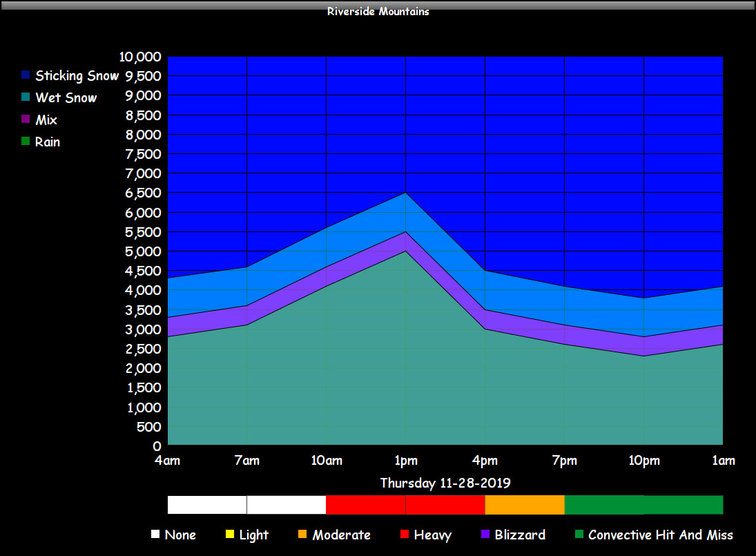This screenshot has width=756, height=556.
Task: Click the Wet Snow legend color square
Action: (x=26, y=97)
